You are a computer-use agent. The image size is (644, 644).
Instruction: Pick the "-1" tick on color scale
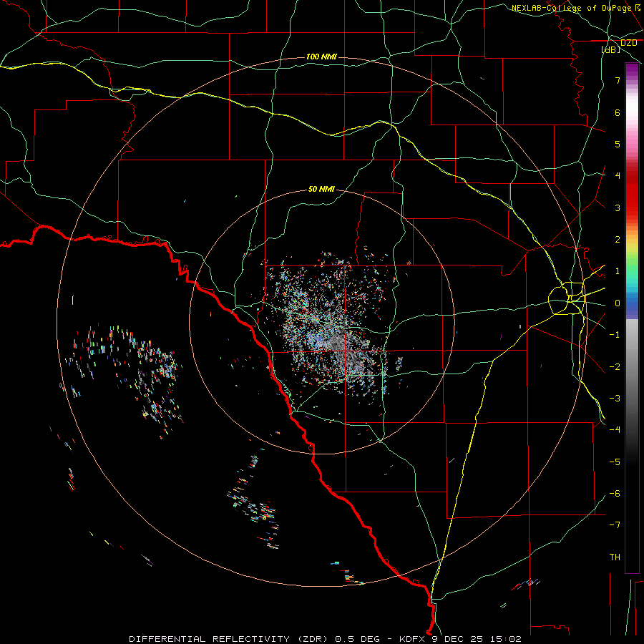coord(615,335)
